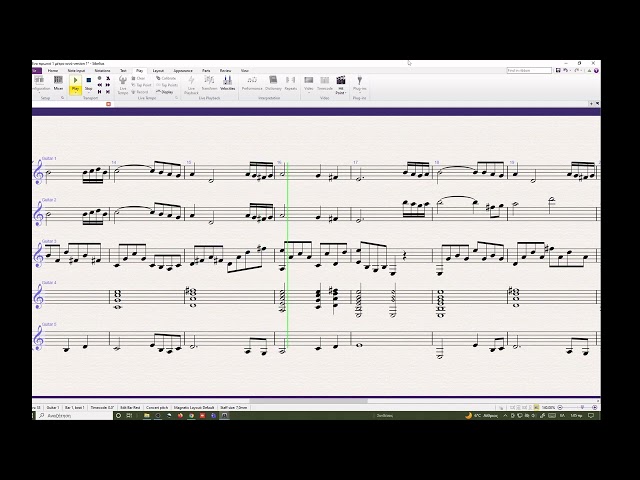The image size is (640, 480).
Task: Click Record in Live Tempo group
Action: click(x=140, y=92)
